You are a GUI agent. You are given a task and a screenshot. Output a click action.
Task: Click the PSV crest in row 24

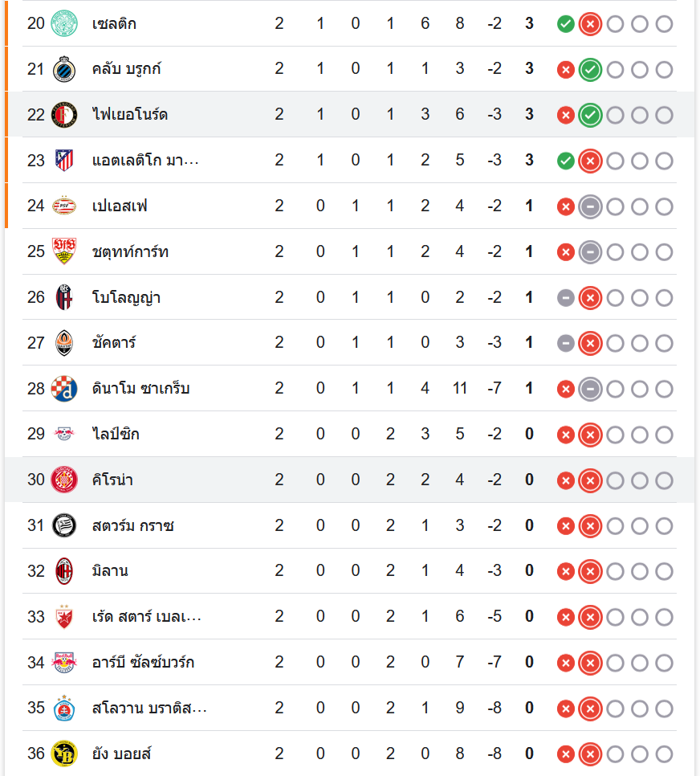(x=63, y=206)
